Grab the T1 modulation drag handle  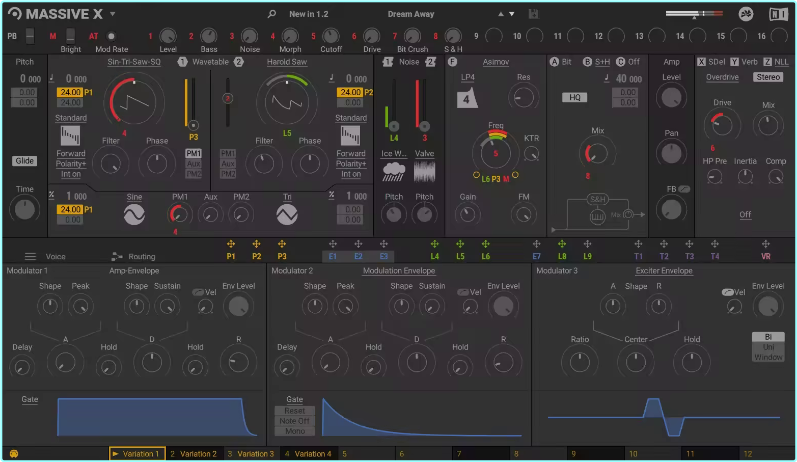pos(638,244)
